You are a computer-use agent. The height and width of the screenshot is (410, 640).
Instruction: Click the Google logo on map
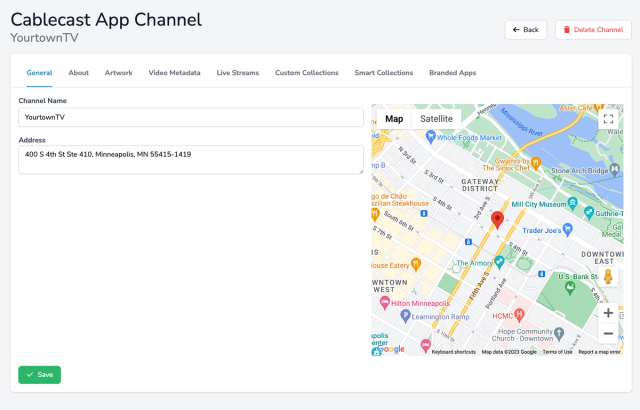click(x=390, y=349)
